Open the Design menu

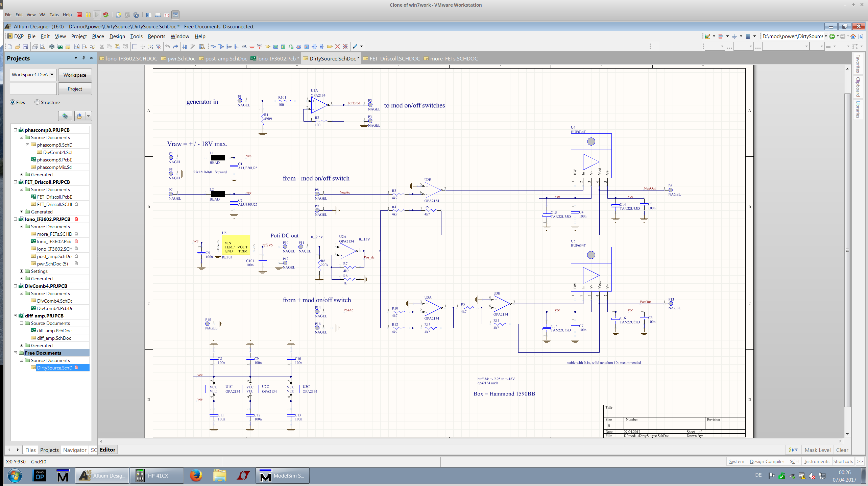click(117, 36)
